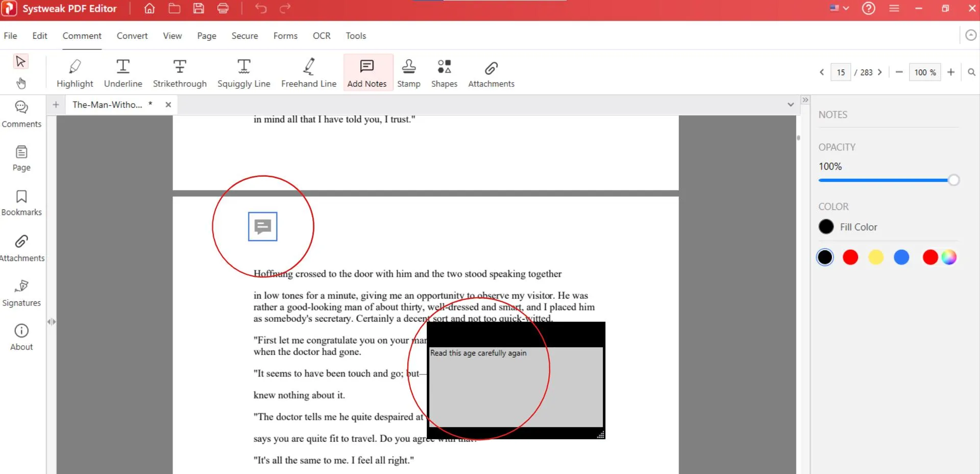The height and width of the screenshot is (474, 980).
Task: Collapse the Notes side panel
Action: click(x=805, y=100)
